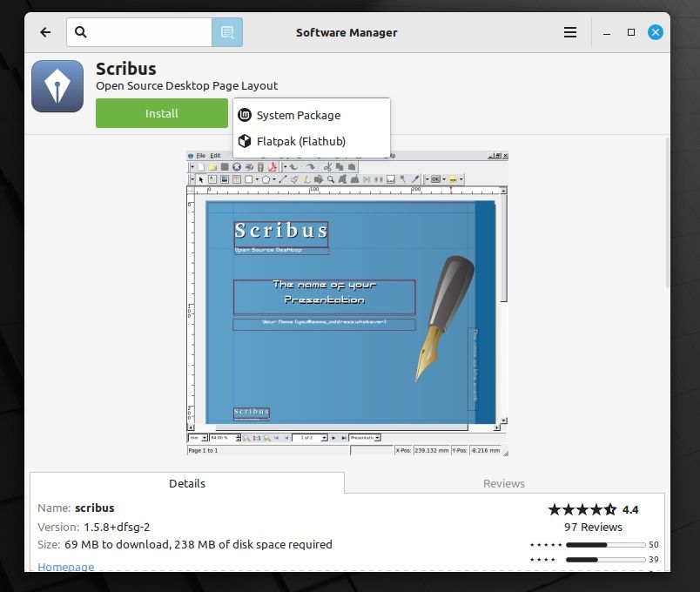
Task: Click the Flatpak cube icon
Action: (x=245, y=141)
